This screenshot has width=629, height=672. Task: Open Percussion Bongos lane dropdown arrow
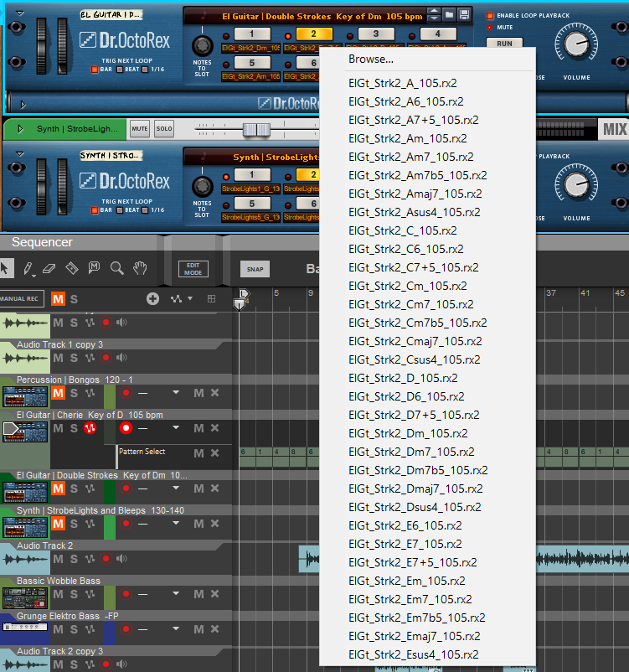[x=176, y=392]
